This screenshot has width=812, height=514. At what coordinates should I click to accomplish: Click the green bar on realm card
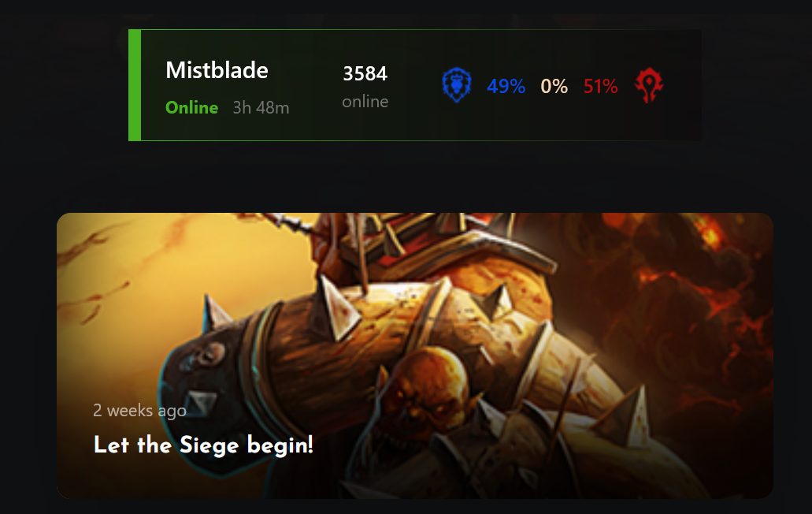135,85
